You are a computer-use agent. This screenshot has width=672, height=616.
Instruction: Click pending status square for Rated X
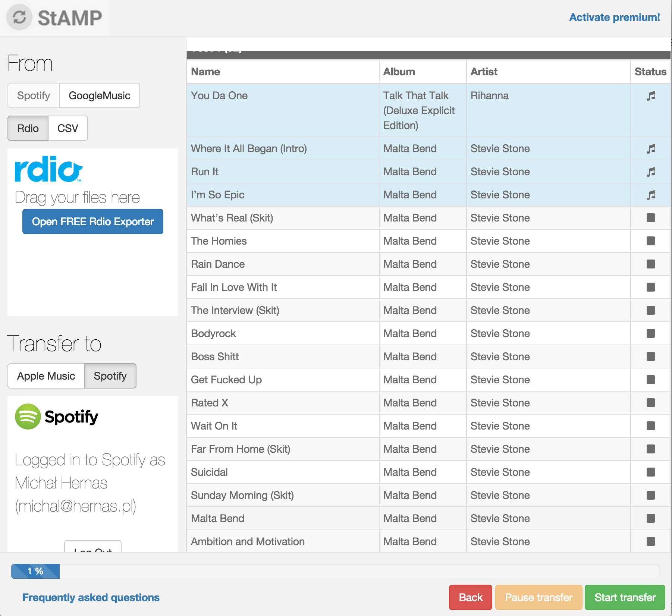(x=651, y=403)
